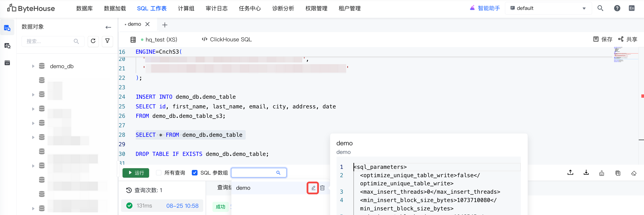Open 审计日志 menu
This screenshot has height=215, width=644.
216,8
